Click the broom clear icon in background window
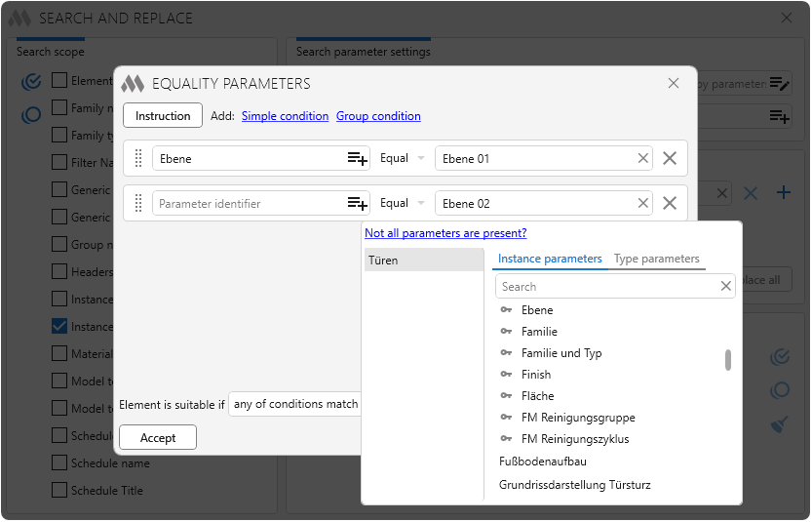 780,424
